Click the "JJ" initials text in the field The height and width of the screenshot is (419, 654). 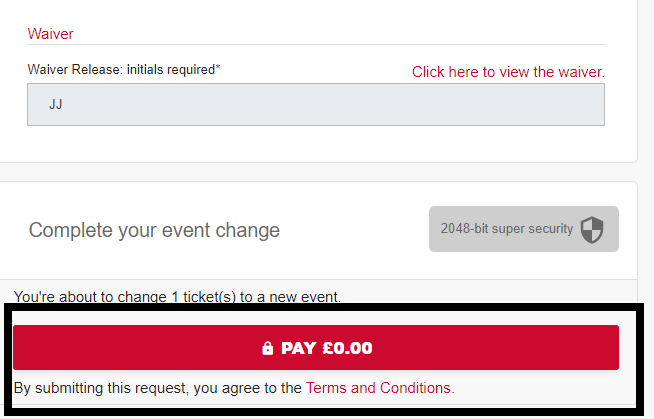pyautogui.click(x=56, y=104)
